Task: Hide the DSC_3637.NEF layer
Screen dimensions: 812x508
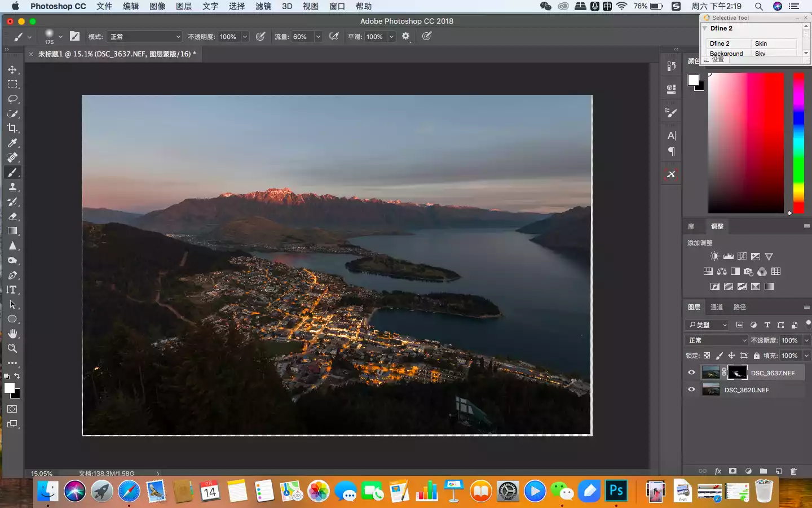Action: click(691, 373)
